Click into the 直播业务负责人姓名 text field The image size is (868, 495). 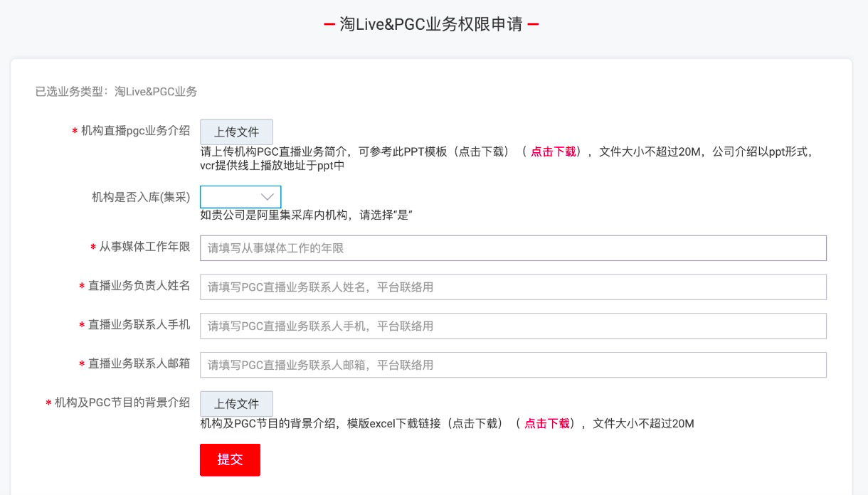tap(512, 287)
